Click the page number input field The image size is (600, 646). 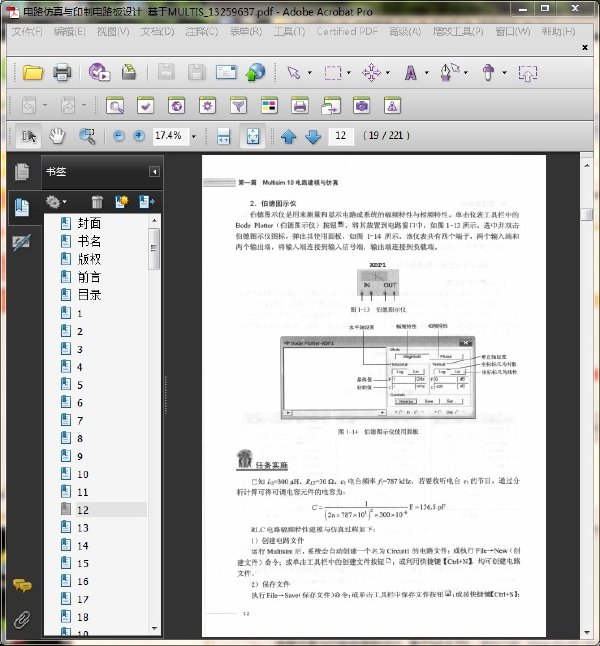coord(341,136)
